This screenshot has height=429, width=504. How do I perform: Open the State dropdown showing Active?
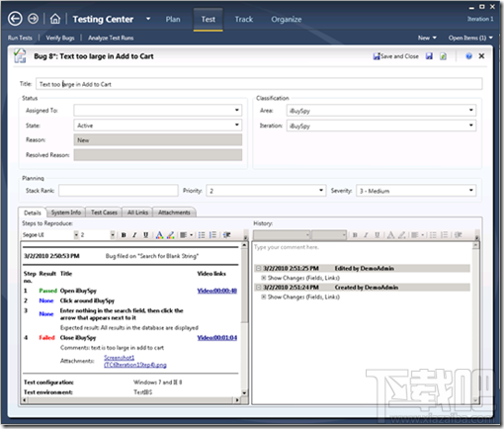158,126
